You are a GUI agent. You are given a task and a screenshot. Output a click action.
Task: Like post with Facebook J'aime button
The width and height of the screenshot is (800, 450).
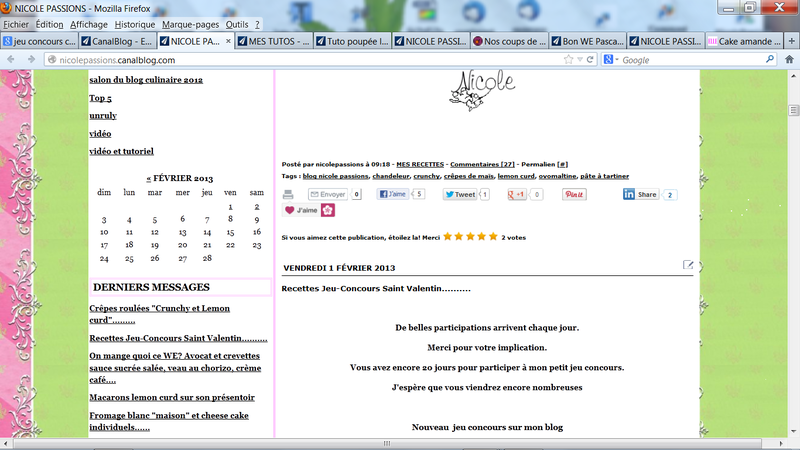tap(392, 194)
